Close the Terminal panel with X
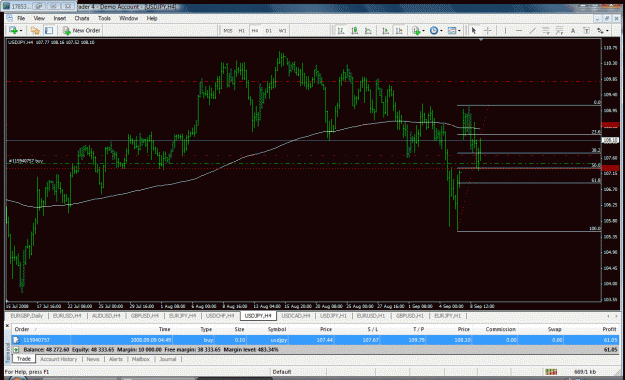Viewport: 625px width, 380px height. click(x=7, y=326)
